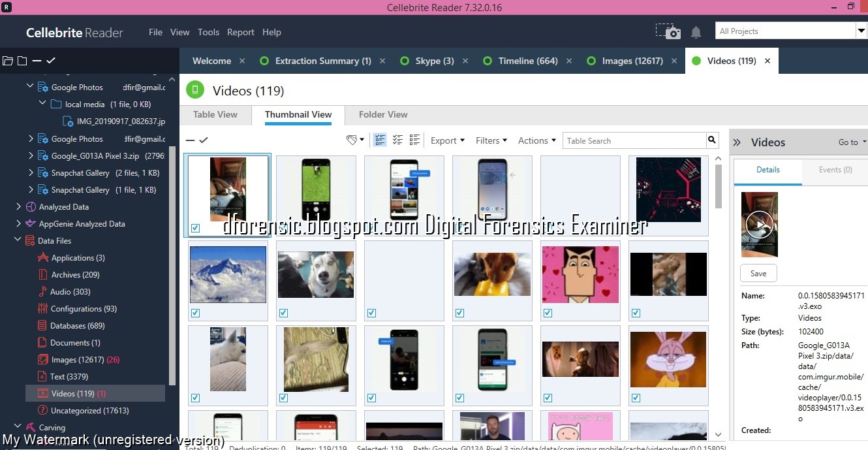Uncheck the cartoon bunny thumbnail checkbox
868x450 pixels.
point(636,398)
